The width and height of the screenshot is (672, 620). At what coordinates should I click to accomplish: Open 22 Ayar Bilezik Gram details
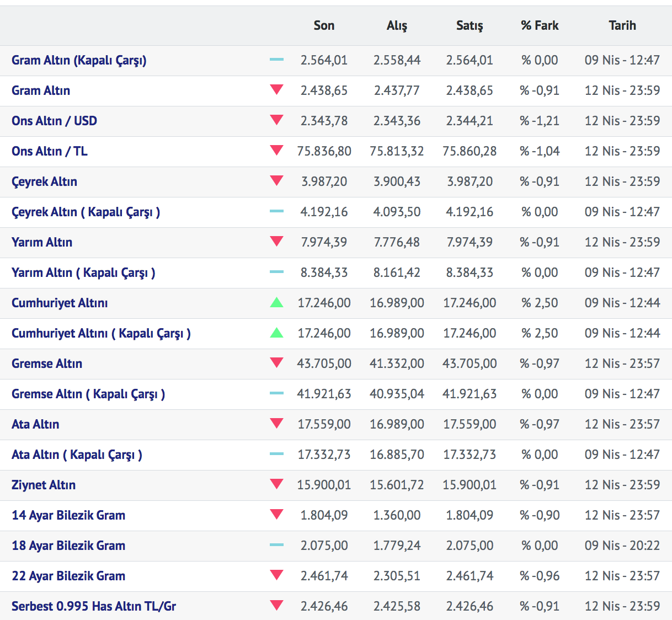pyautogui.click(x=68, y=576)
